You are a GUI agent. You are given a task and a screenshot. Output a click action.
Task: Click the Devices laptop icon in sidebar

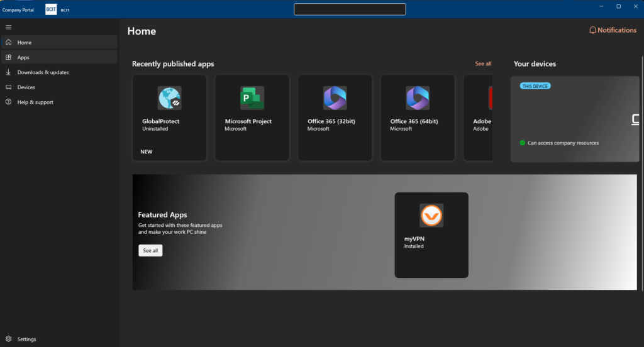(9, 87)
